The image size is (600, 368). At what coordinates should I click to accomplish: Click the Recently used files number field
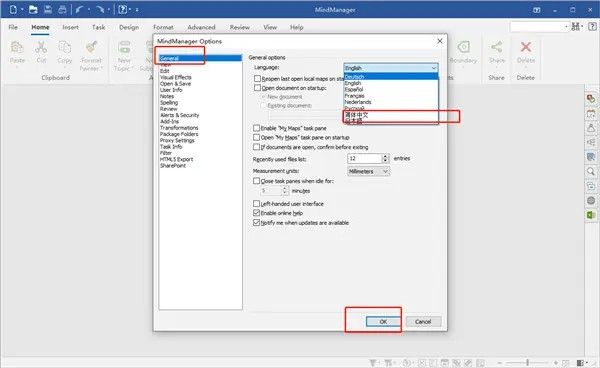(365, 158)
